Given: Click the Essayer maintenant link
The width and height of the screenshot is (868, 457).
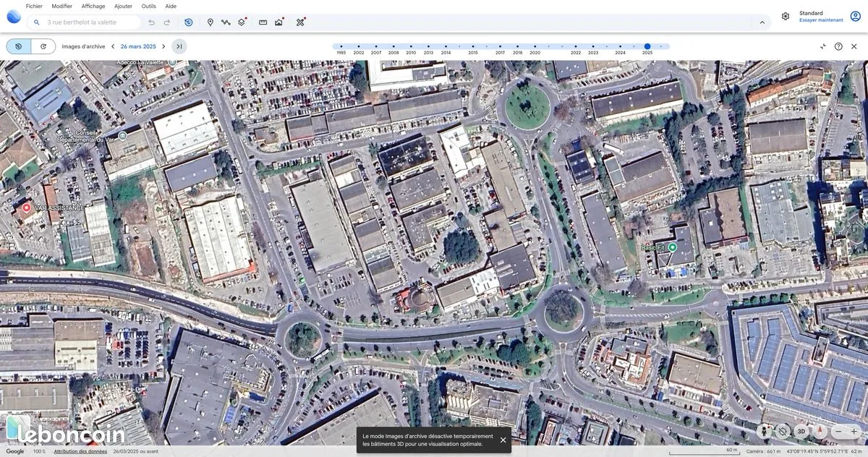Looking at the screenshot, I should (821, 20).
